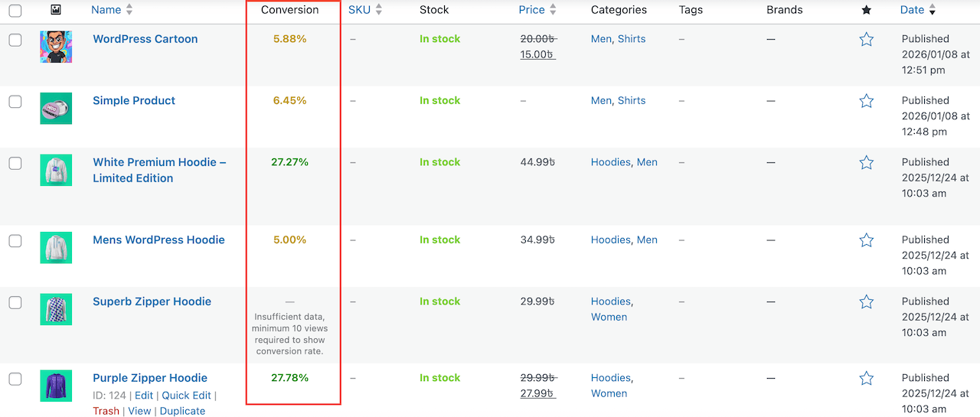Filter by Shirts category in Simple Product row
Viewport: 980px width, 417px height.
tap(632, 100)
